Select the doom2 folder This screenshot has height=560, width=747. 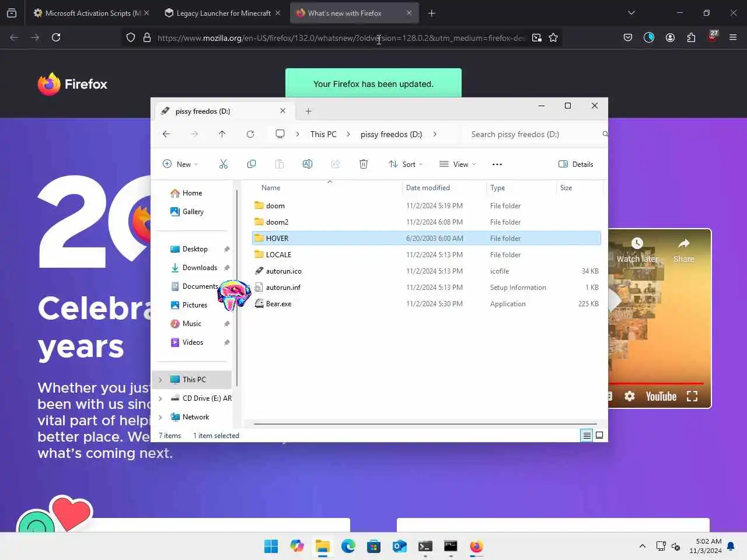pos(426,222)
